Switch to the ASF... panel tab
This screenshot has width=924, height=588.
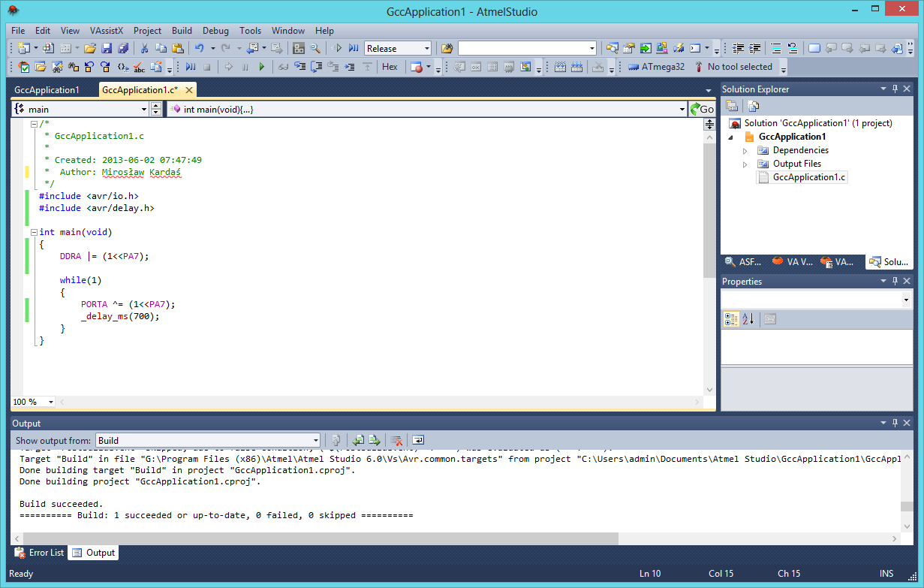743,262
